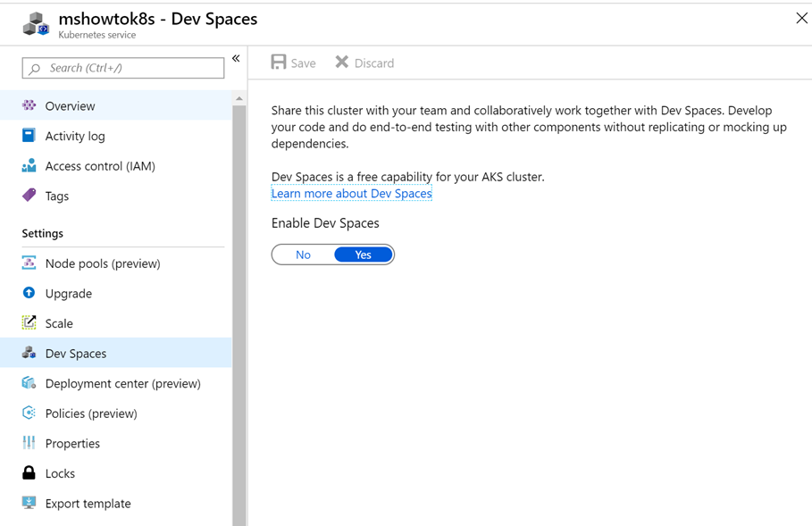
Task: Click the Scale icon
Action: point(29,322)
